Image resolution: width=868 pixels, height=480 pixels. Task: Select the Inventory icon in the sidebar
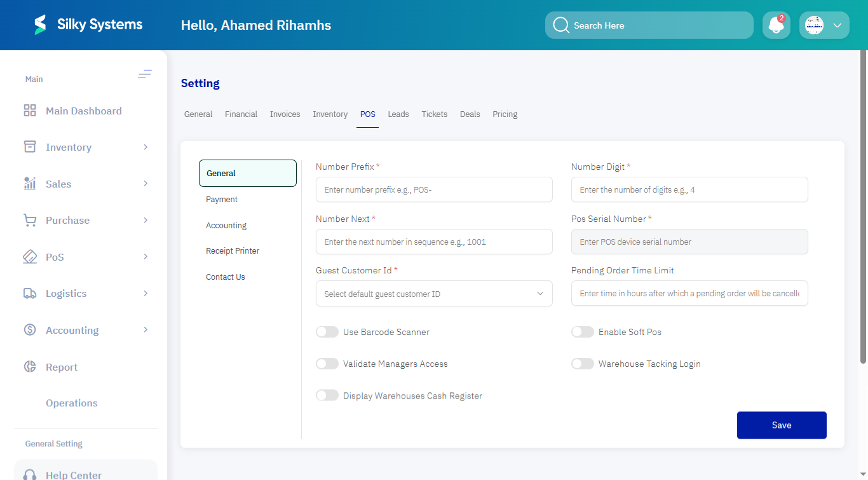[x=29, y=147]
